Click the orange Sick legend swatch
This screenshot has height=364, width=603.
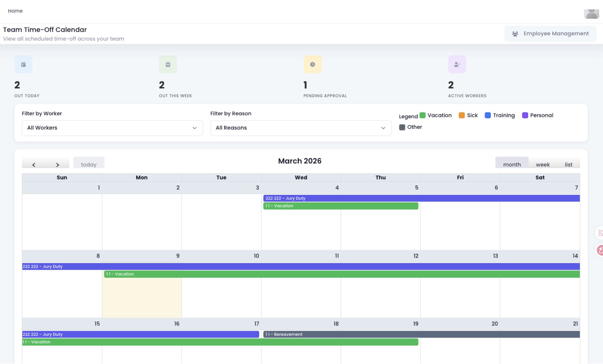pyautogui.click(x=462, y=115)
